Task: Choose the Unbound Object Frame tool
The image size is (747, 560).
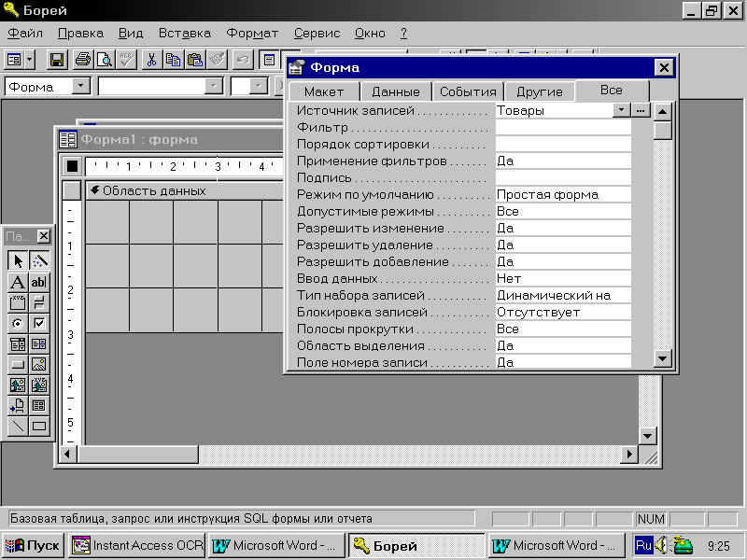Action: 18,385
